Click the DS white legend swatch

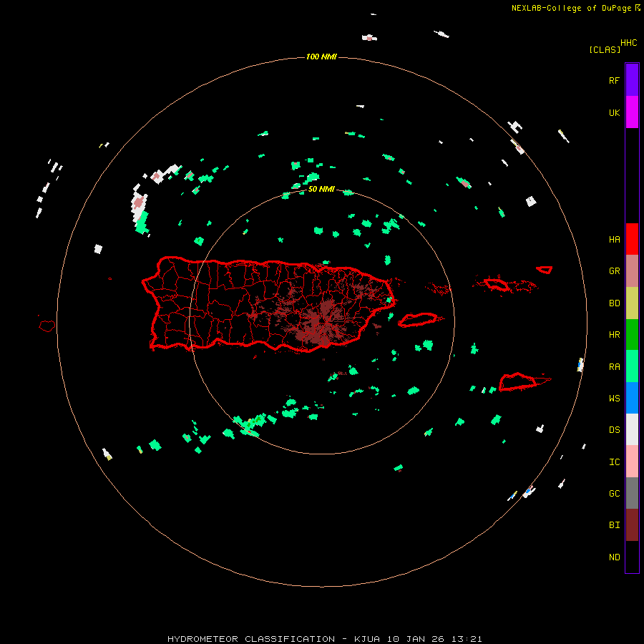point(632,429)
